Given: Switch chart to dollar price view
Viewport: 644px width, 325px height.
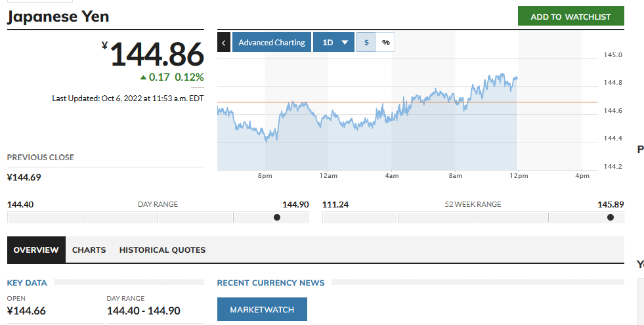Looking at the screenshot, I should (x=366, y=42).
